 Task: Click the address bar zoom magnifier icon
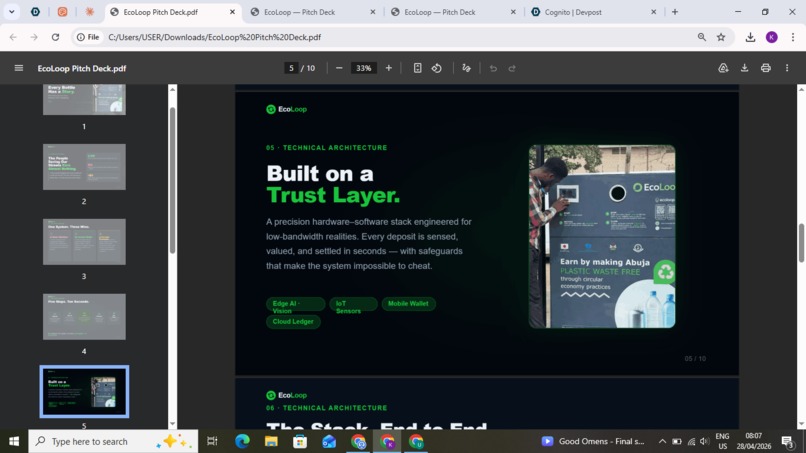pyautogui.click(x=702, y=37)
